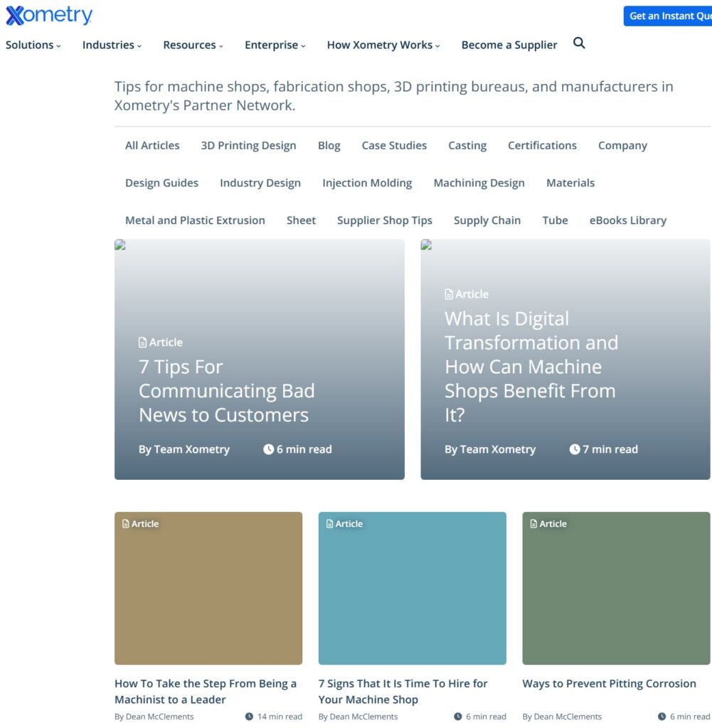This screenshot has width=712, height=728.
Task: Click the clock icon beside 7 min read
Action: point(575,449)
